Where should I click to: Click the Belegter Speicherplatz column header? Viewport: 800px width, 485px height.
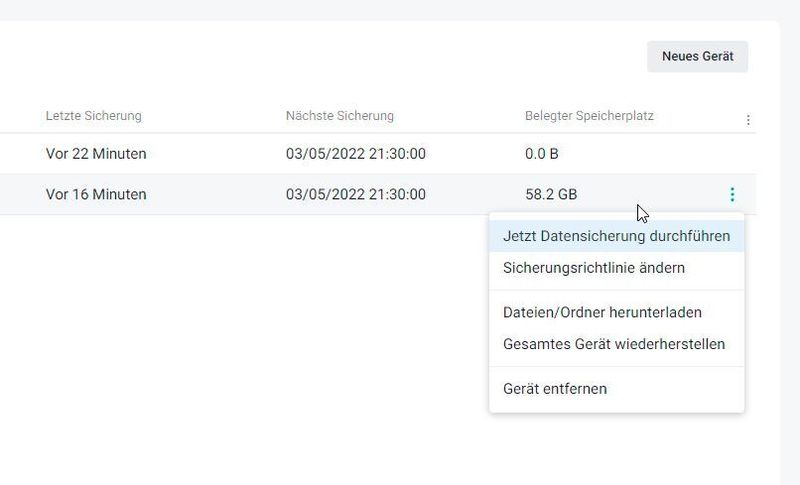(589, 116)
